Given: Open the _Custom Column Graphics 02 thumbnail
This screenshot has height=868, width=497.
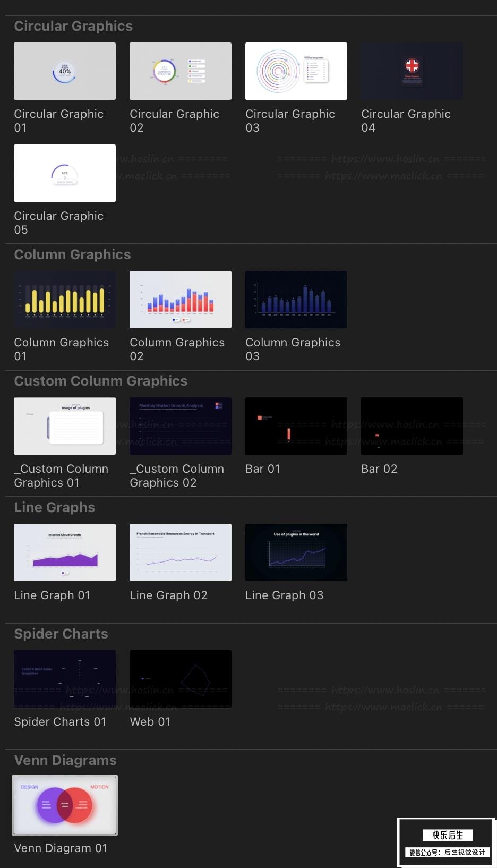Looking at the screenshot, I should pyautogui.click(x=181, y=426).
